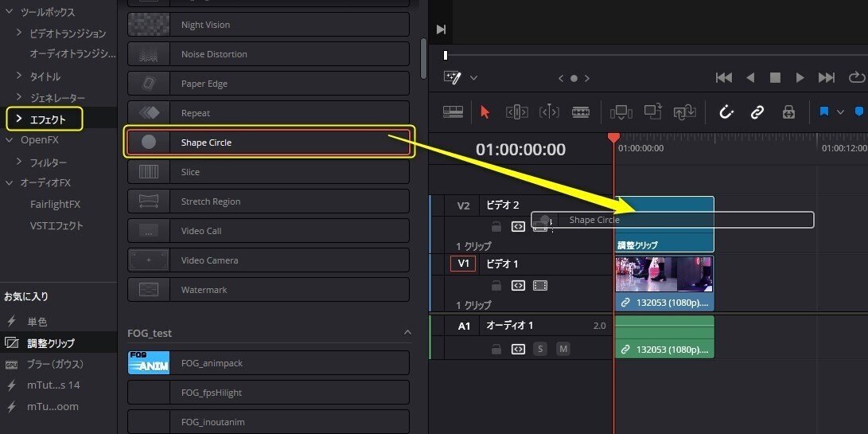868x434 pixels.
Task: Select the Blade edit tool
Action: pyautogui.click(x=581, y=112)
